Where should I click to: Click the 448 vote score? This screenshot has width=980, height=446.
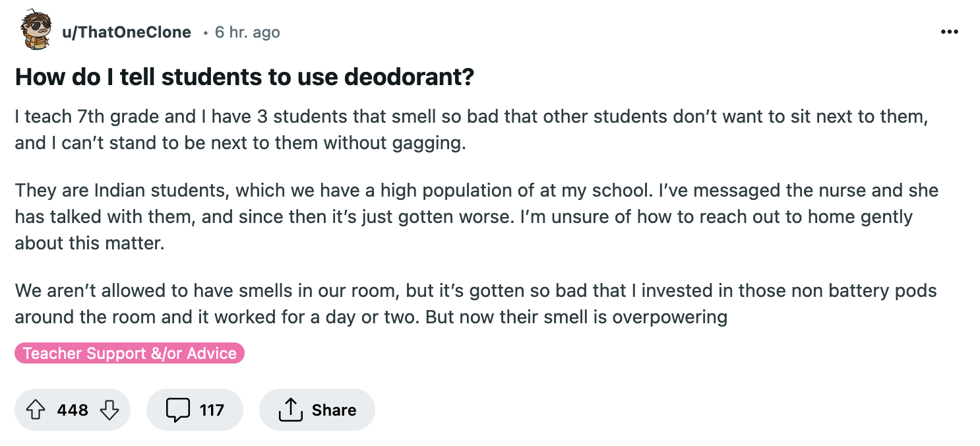click(73, 410)
